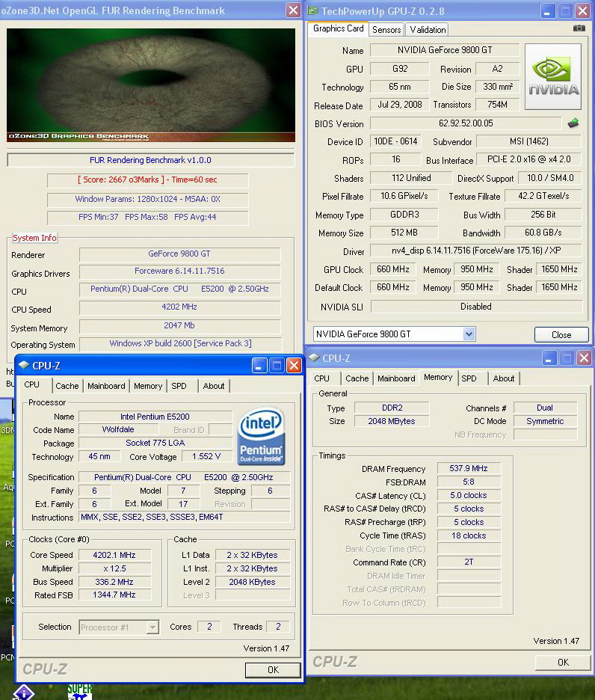Click the DRAM Frequency 537.9 MHz value
Viewport: 595px width, 700px height.
tap(468, 468)
